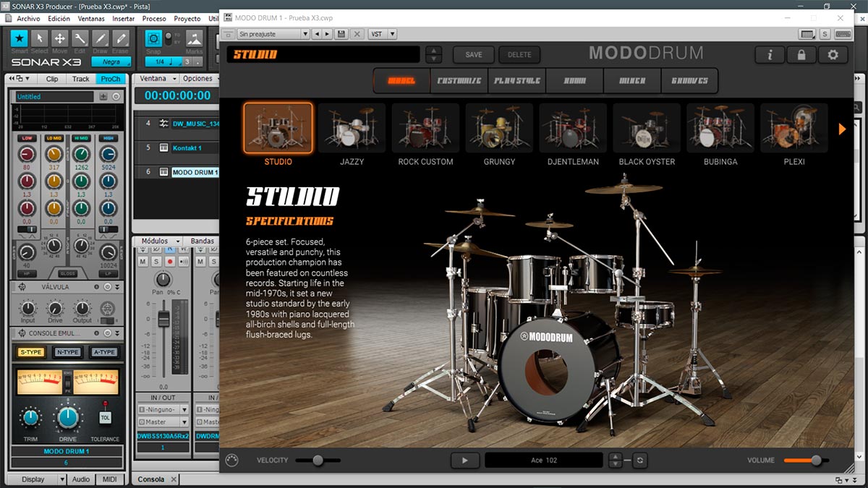The height and width of the screenshot is (488, 868).
Task: Click the S button in VST window header
Action: click(x=825, y=34)
